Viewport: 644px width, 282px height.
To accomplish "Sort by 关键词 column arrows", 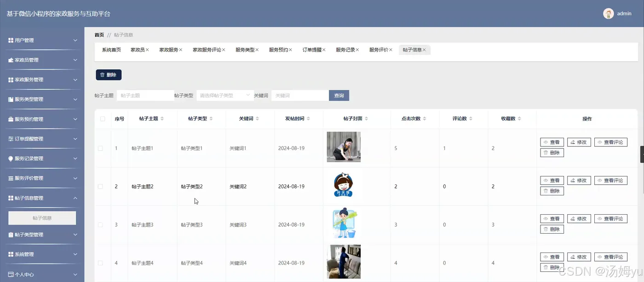I will pyautogui.click(x=257, y=119).
